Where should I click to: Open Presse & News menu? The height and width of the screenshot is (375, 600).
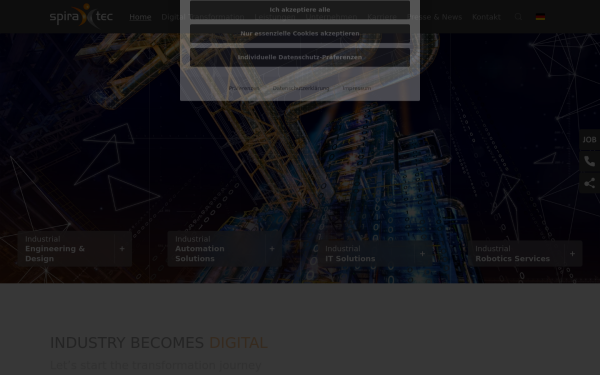(x=434, y=17)
